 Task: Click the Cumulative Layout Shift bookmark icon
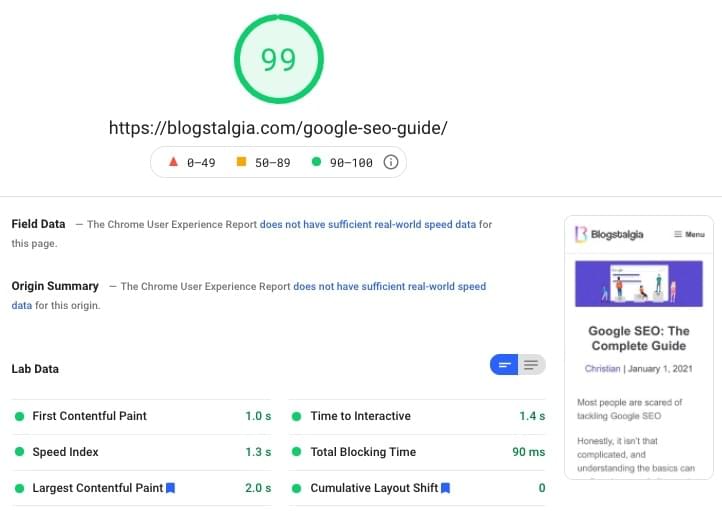445,488
